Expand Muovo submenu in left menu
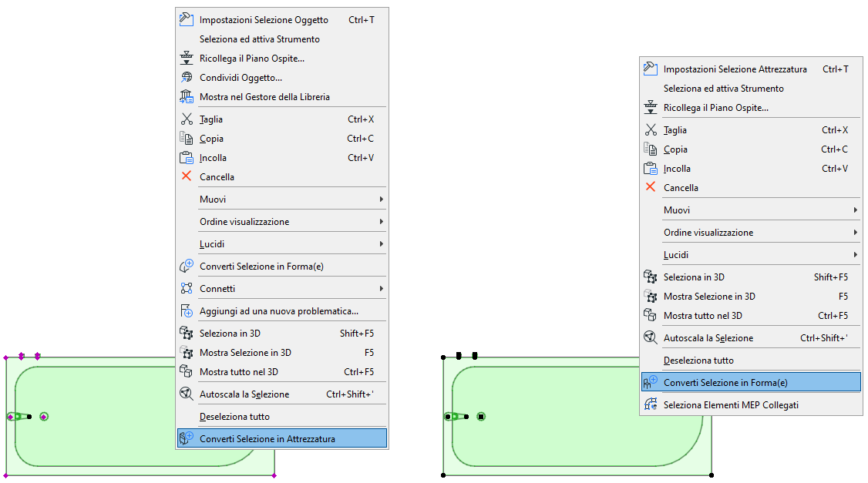The image size is (868, 483). (382, 200)
